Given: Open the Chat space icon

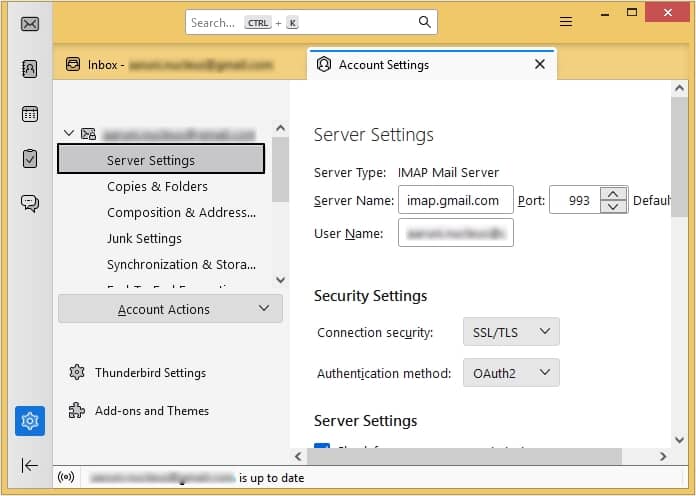Looking at the screenshot, I should 30,203.
